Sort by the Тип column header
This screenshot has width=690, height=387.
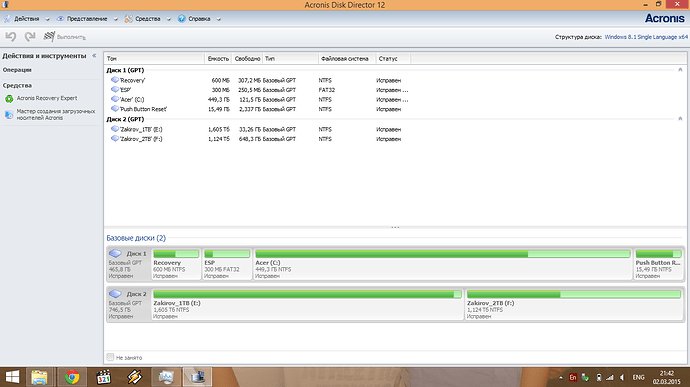click(x=290, y=59)
